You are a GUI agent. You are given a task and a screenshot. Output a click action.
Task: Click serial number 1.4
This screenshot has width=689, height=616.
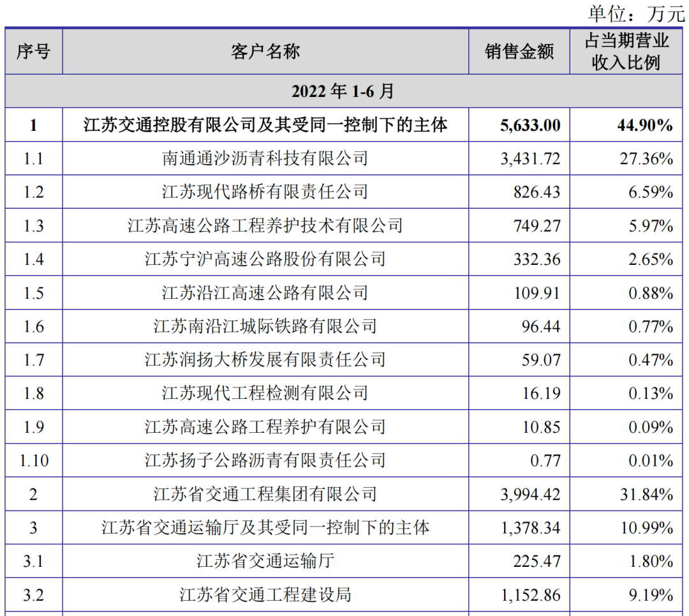click(x=34, y=259)
